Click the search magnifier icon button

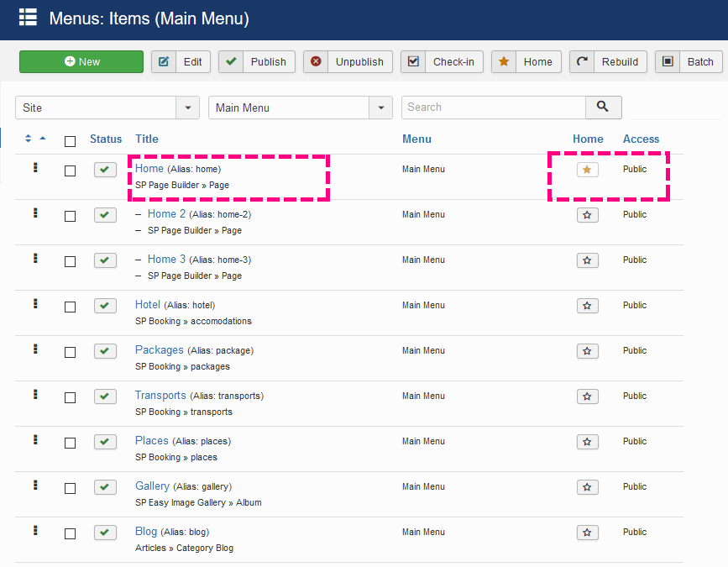click(x=603, y=107)
